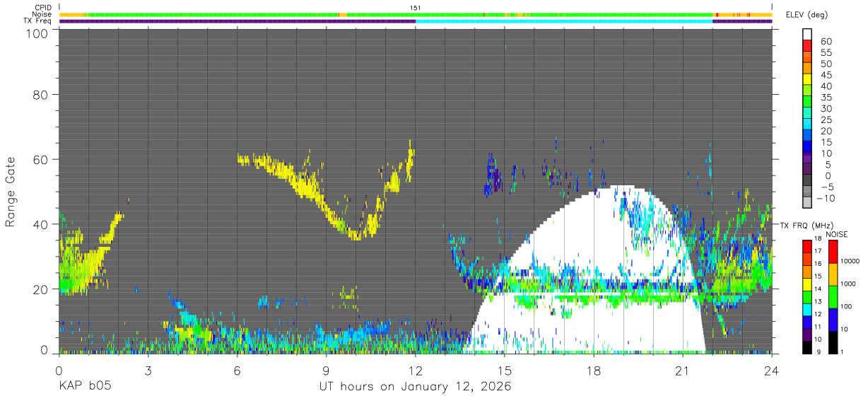Click Range Gate axis tick 80
Screen dimensions: 868x401
click(41, 95)
